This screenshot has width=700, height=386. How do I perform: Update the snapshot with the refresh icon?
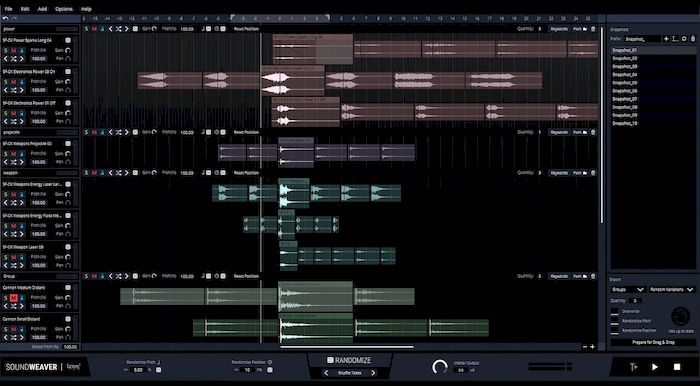click(x=684, y=39)
